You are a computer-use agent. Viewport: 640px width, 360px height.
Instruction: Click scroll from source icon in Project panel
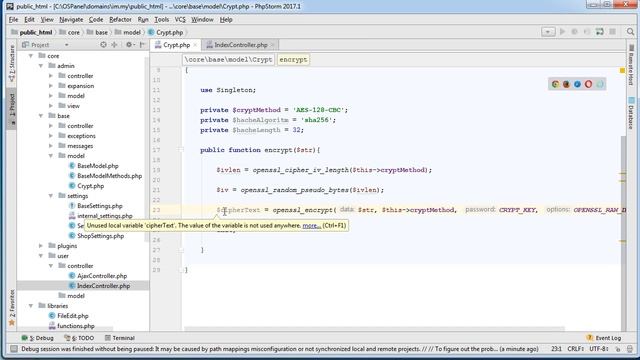tap(103, 44)
